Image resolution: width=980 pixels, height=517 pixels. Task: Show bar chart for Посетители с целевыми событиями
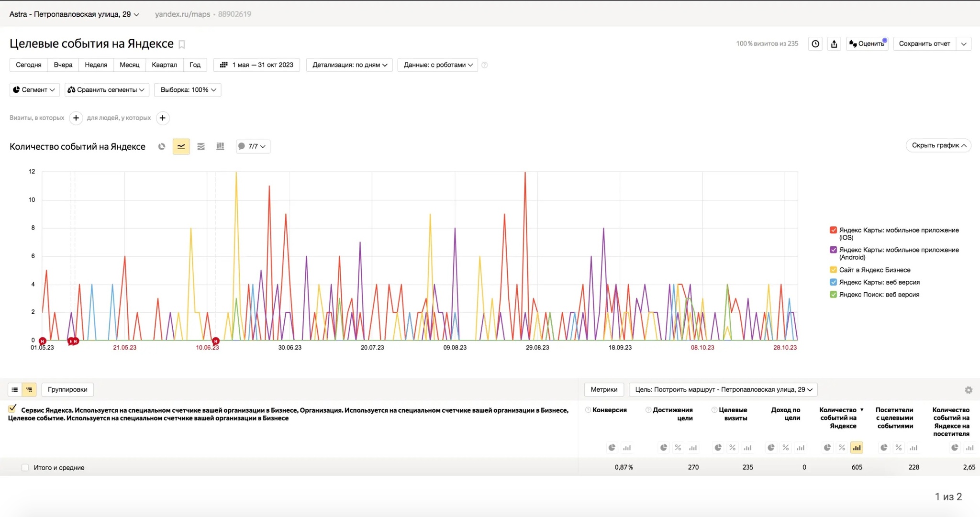click(x=913, y=448)
